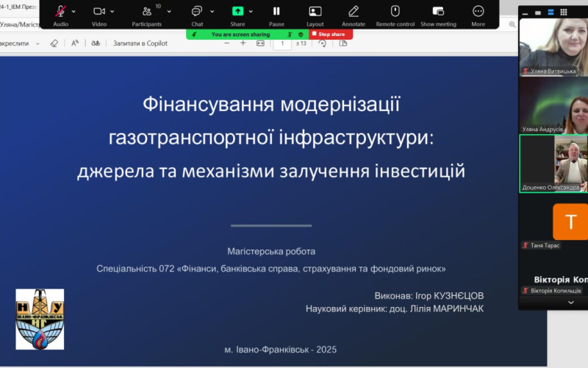588x368 pixels.
Task: Toggle the camera with the Video icon
Action: click(x=98, y=12)
